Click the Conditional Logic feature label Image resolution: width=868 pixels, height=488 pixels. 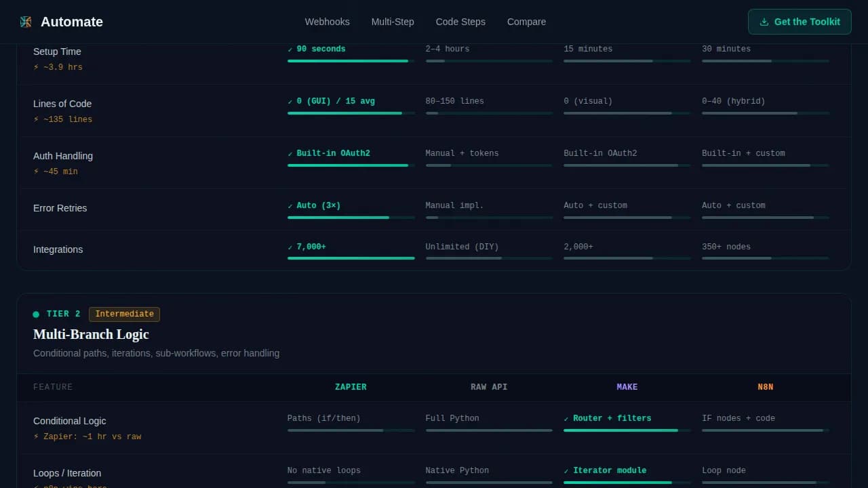(x=69, y=421)
